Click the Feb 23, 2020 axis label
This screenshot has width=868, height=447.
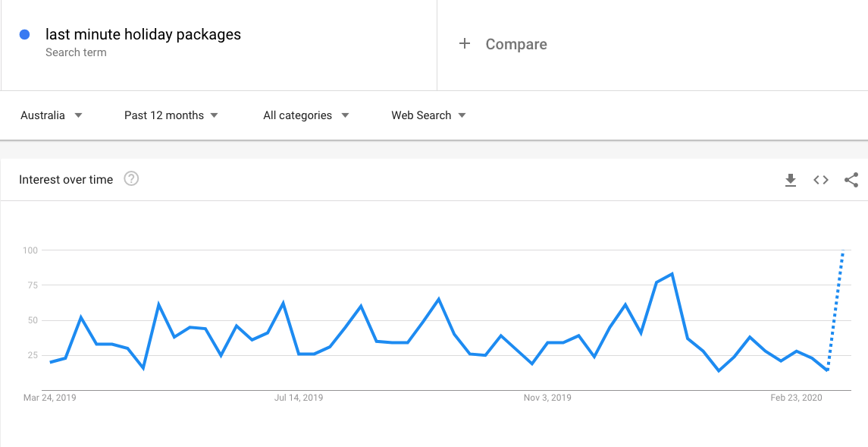797,398
